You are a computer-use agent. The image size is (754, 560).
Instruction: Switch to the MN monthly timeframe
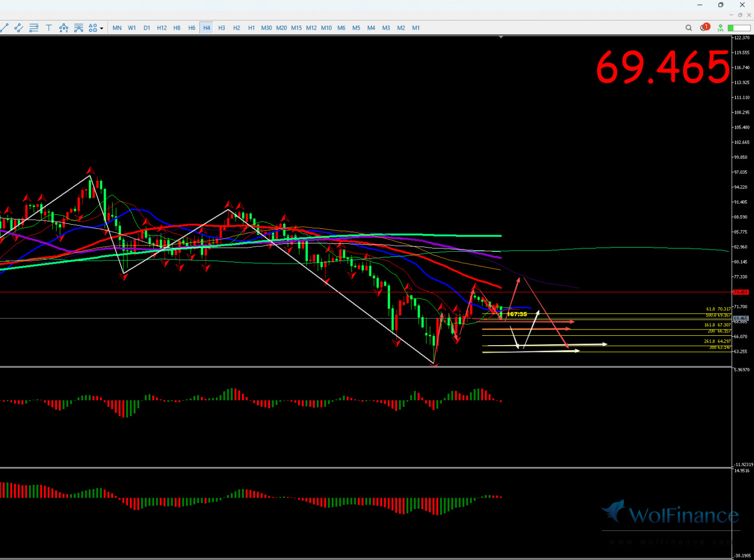[x=117, y=28]
